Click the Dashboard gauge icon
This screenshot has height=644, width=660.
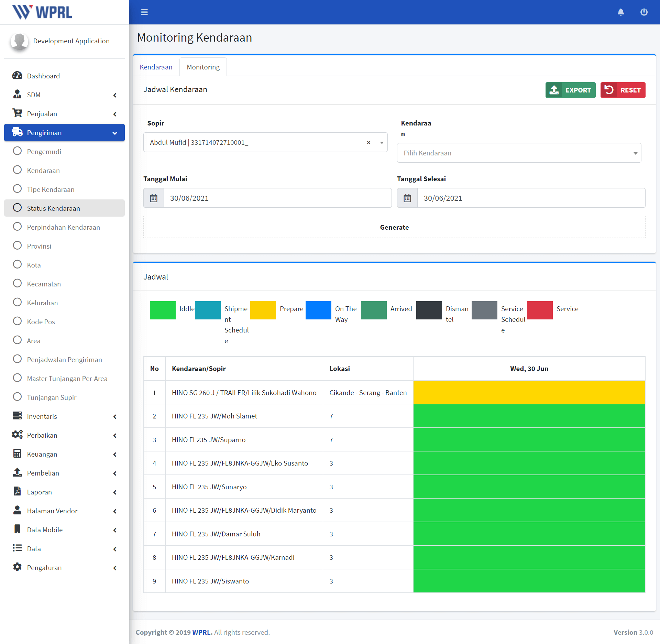pos(17,76)
